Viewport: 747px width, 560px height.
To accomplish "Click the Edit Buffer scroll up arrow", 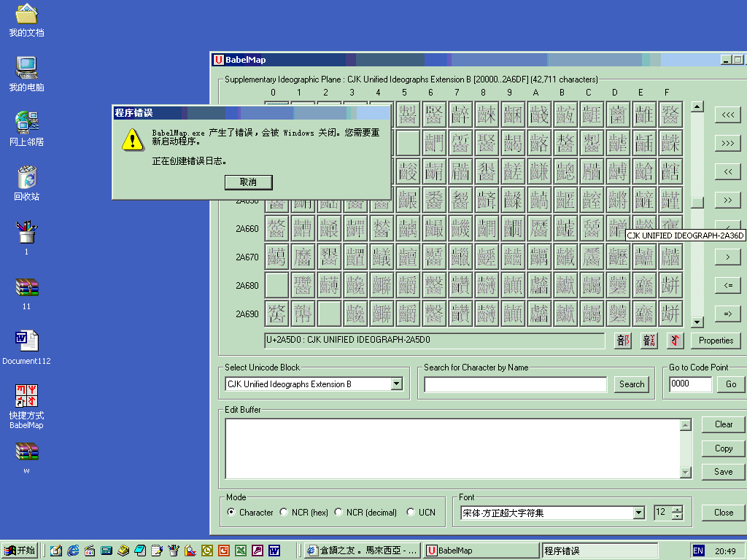I will [686, 425].
